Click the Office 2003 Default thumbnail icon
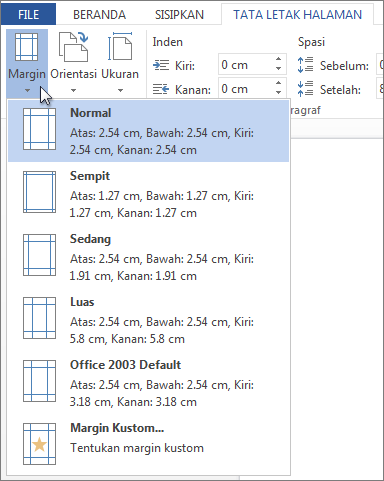Image resolution: width=384 pixels, height=481 pixels. coord(39,381)
